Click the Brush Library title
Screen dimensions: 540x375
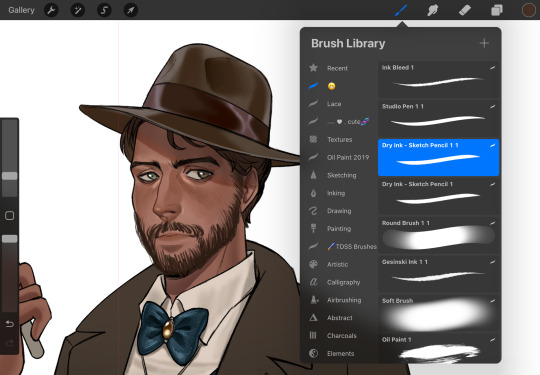(348, 44)
